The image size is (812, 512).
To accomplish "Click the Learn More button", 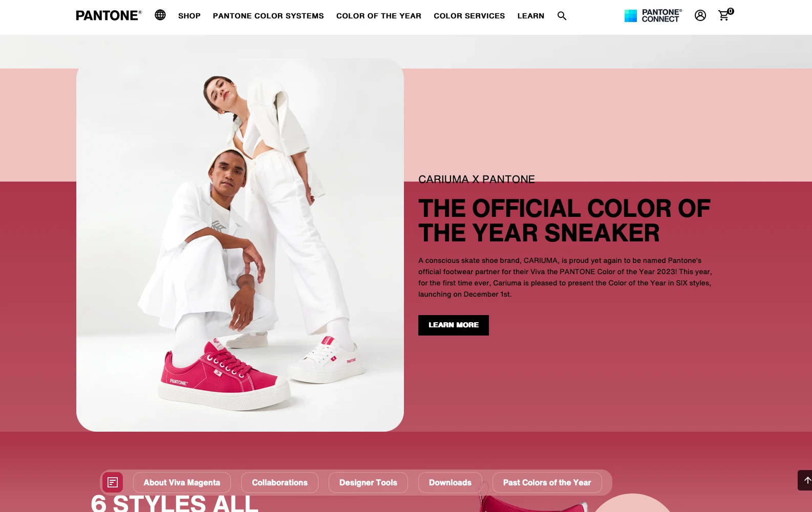I will 453,325.
